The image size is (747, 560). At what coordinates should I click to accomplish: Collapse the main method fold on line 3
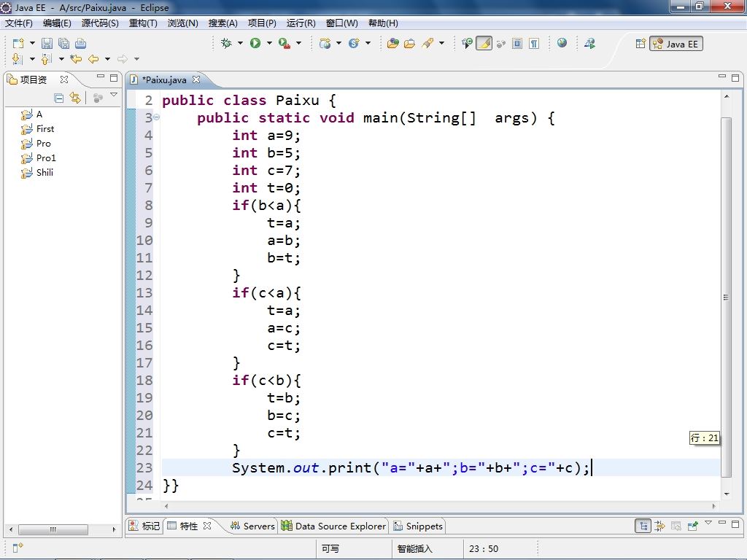[156, 118]
